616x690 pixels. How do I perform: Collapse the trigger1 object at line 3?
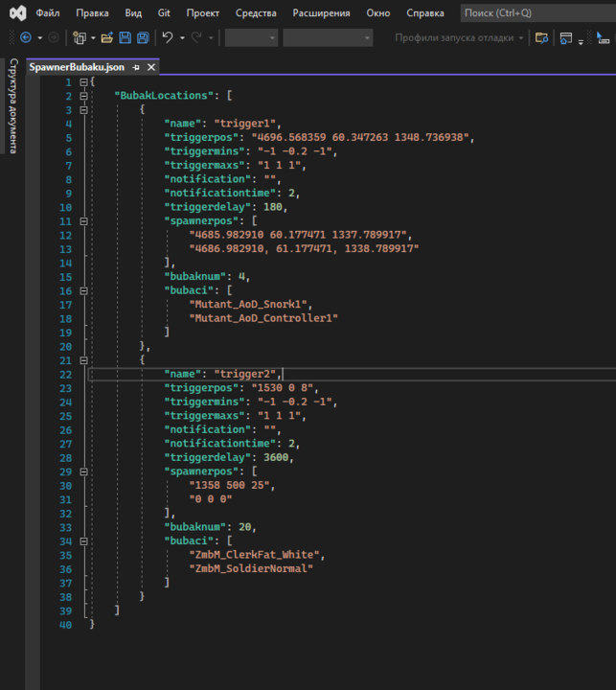tap(83, 110)
